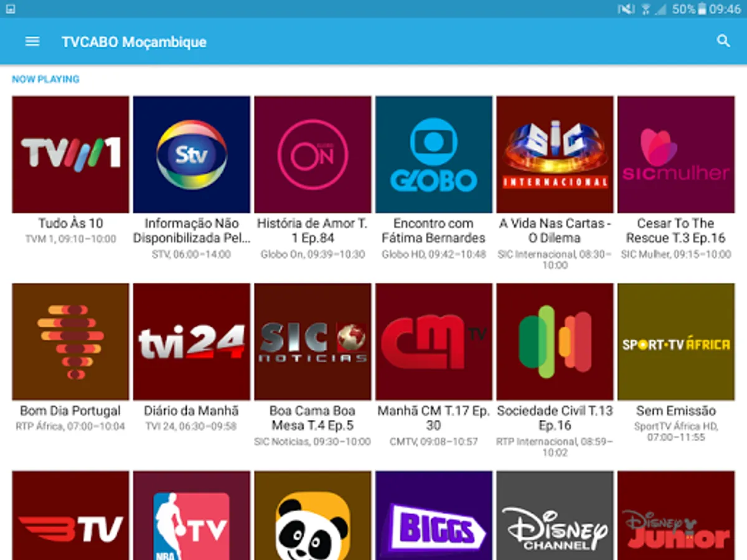Screen dimensions: 747x560
Task: Open the Bom Dia Portugal program
Action: point(70,411)
